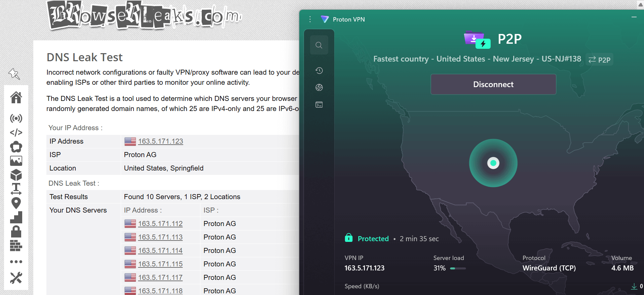
Task: Click the BrowserLeaks.com logo
Action: coord(145,15)
